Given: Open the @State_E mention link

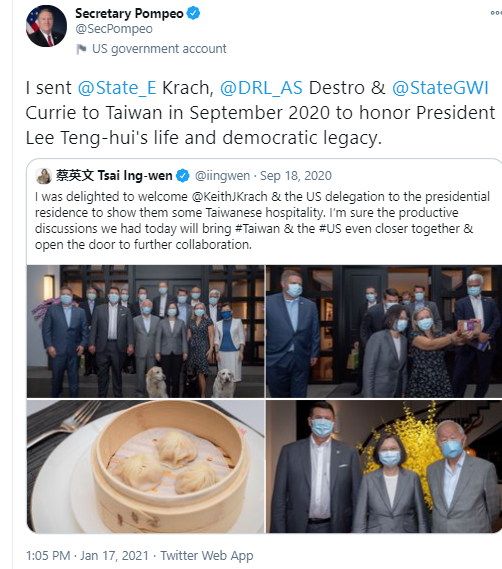Looking at the screenshot, I should (117, 88).
